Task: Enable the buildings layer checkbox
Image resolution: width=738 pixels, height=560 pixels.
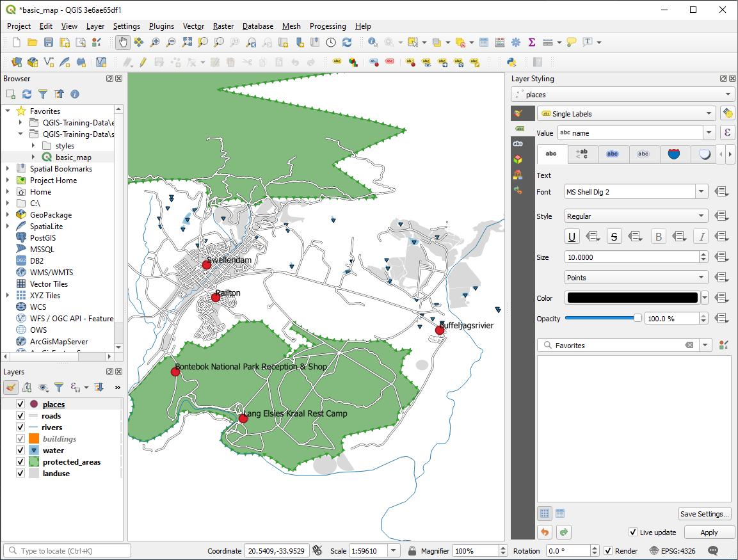Action: (x=20, y=439)
